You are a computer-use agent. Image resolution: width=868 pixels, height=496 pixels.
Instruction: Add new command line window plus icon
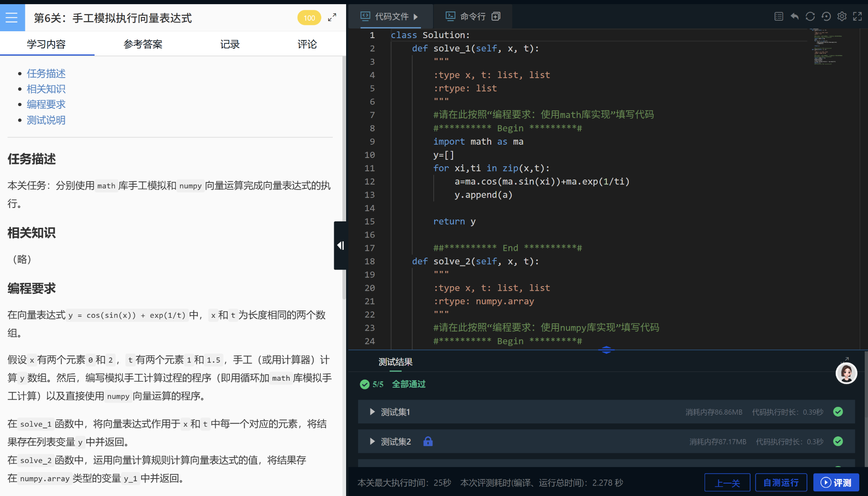(496, 17)
